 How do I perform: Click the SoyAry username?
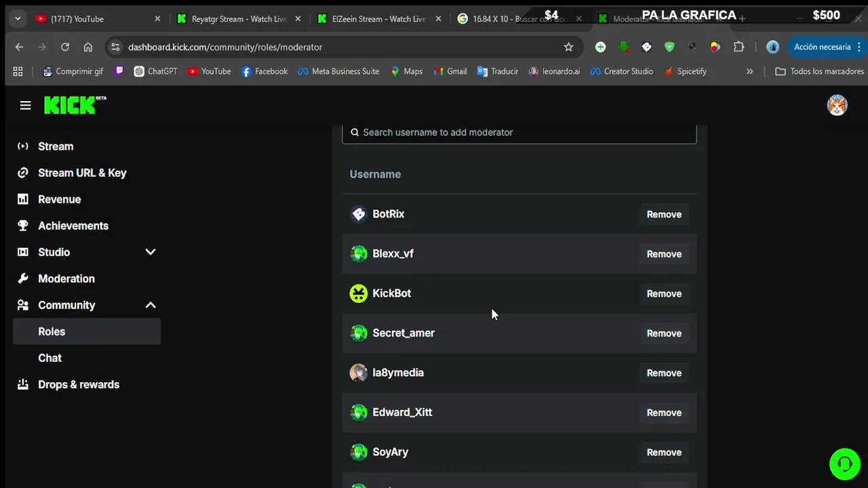pos(390,452)
